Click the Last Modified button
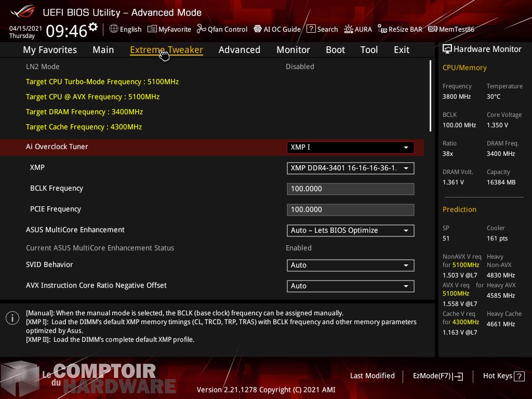This screenshot has height=399, width=532. pos(372,376)
